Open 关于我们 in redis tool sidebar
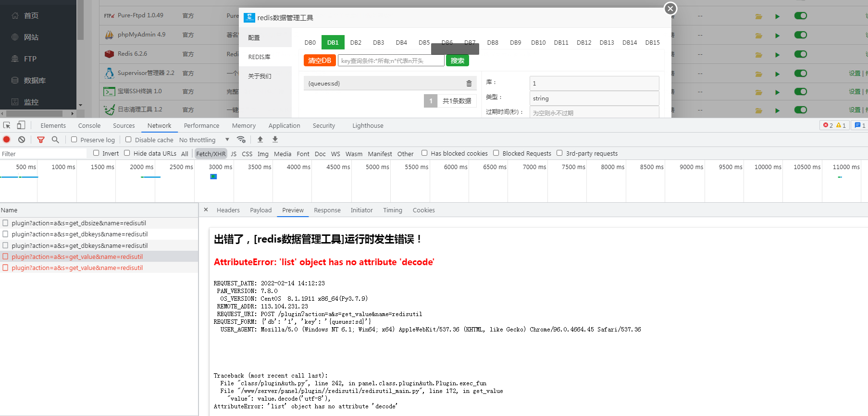The height and width of the screenshot is (416, 868). [x=265, y=76]
